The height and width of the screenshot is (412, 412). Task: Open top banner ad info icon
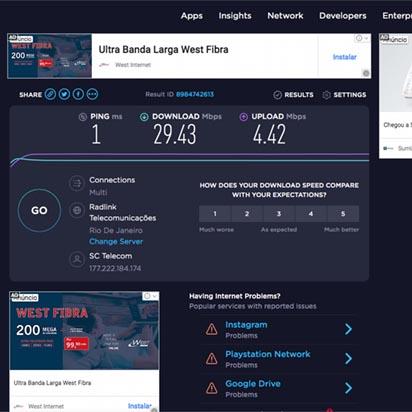tap(359, 38)
